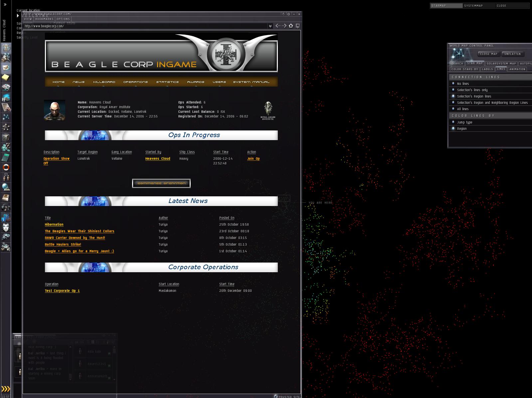The image size is (532, 398).
Task: Click the Heavens Cloud character portrait
Action: 55,110
